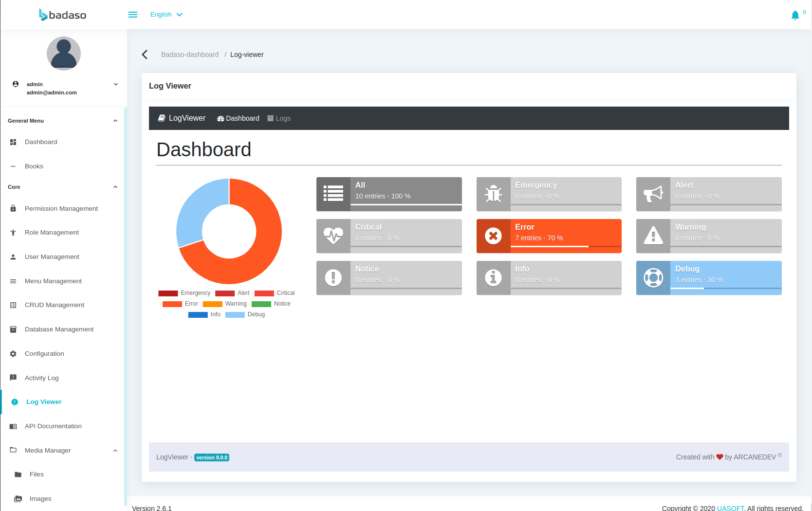
Task: Click the Critical heartbeat icon
Action: pyautogui.click(x=333, y=236)
